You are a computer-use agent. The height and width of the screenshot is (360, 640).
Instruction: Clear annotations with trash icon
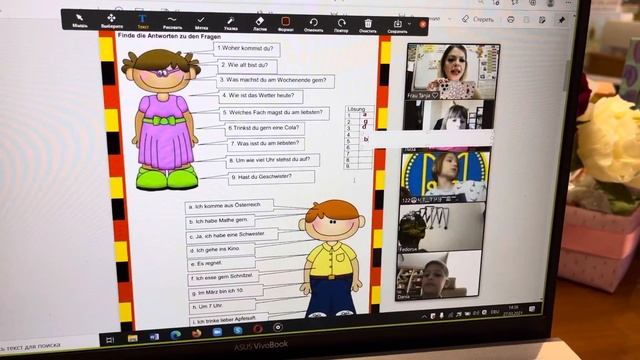click(368, 25)
